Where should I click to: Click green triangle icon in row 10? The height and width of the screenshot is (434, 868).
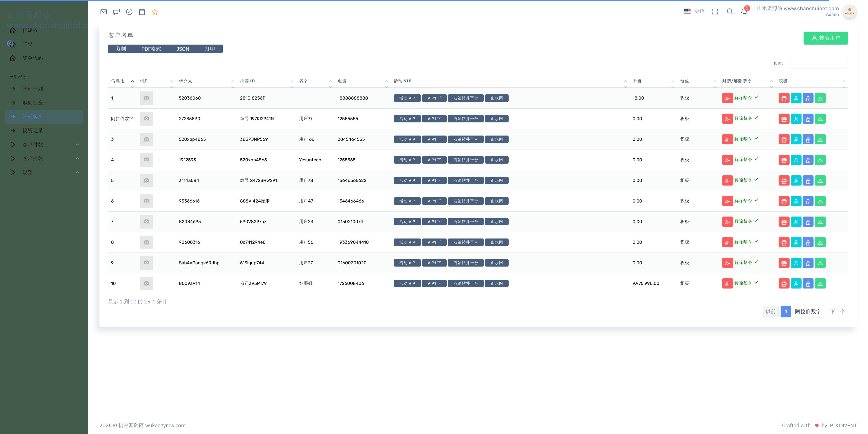[x=820, y=284]
